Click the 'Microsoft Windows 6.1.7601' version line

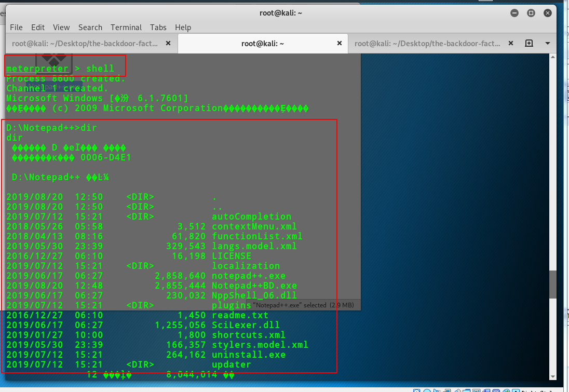[97, 98]
